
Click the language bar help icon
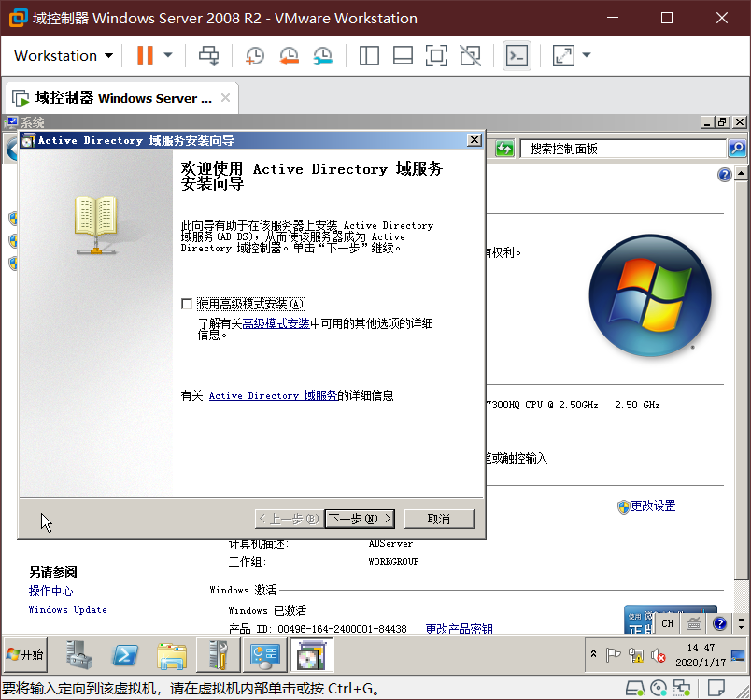[x=719, y=623]
